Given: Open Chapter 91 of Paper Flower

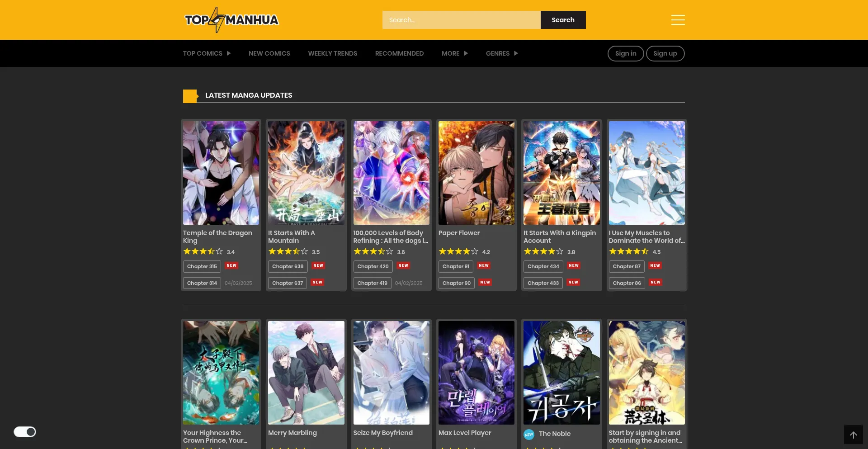Looking at the screenshot, I should coord(456,266).
